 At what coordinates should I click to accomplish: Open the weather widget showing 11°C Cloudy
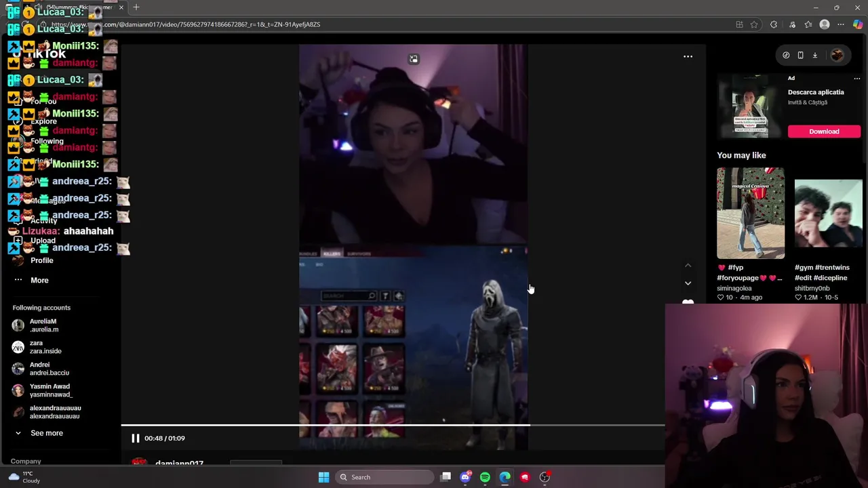[24, 477]
